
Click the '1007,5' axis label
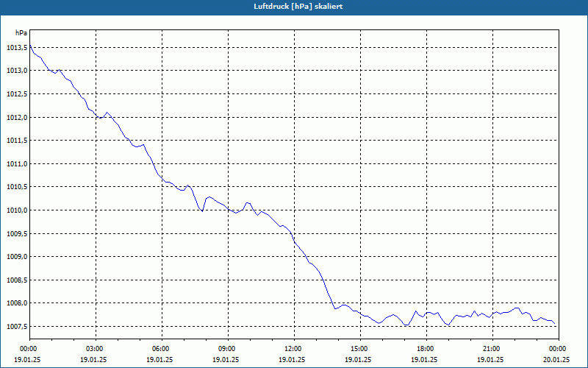click(x=17, y=327)
